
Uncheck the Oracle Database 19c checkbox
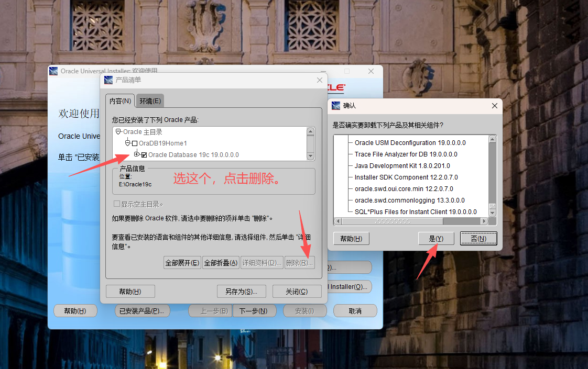(x=144, y=155)
